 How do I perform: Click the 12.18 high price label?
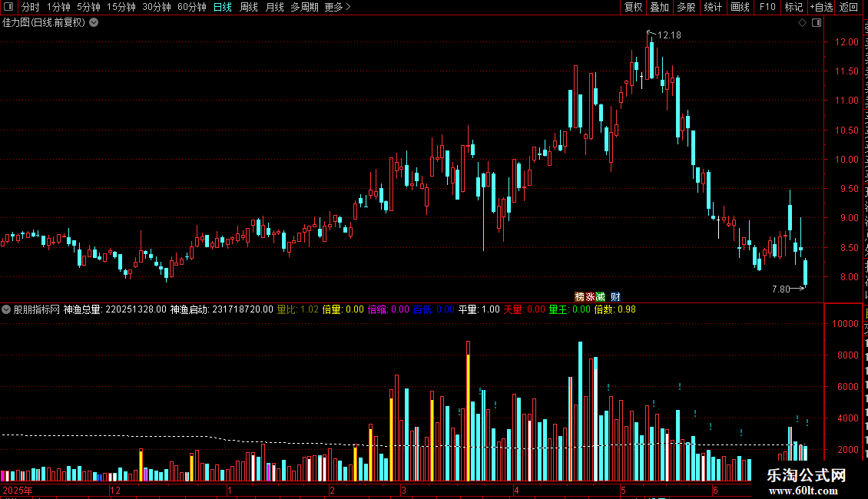tap(669, 35)
